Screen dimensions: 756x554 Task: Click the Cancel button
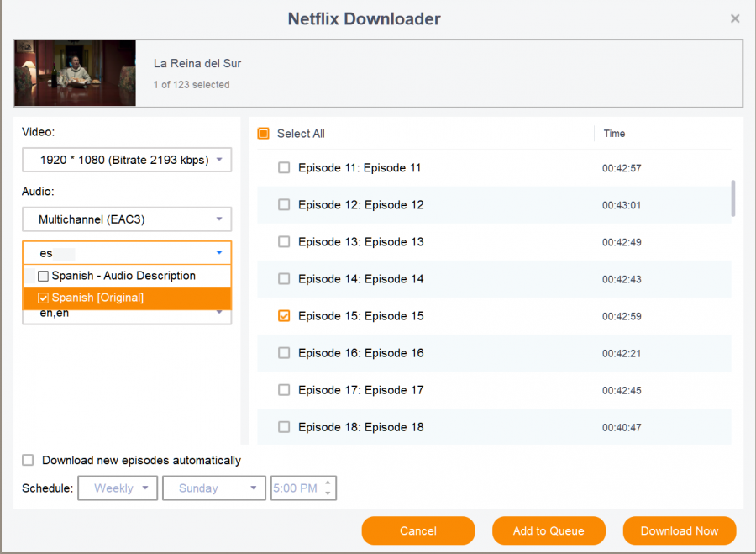418,530
